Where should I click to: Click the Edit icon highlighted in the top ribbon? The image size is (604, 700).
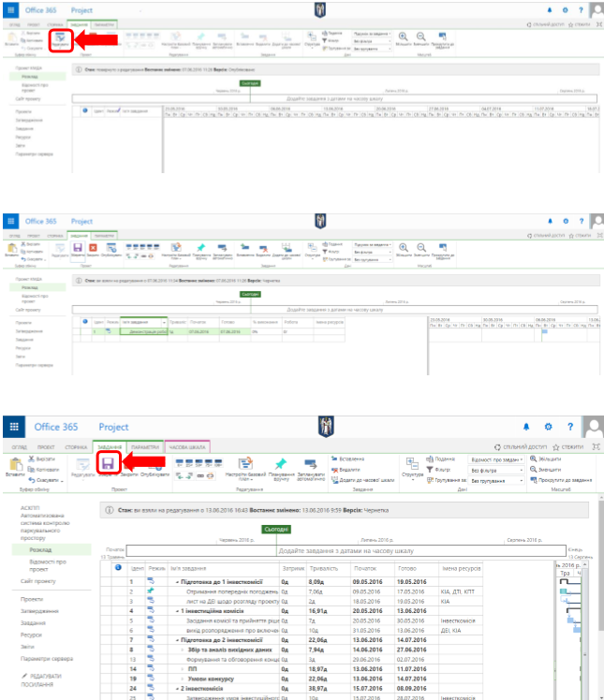(x=60, y=40)
